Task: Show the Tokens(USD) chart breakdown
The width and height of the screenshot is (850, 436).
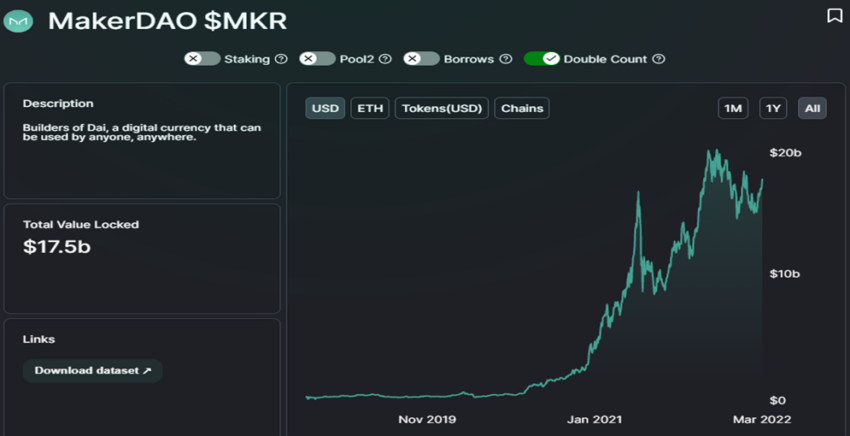Action: (x=442, y=108)
